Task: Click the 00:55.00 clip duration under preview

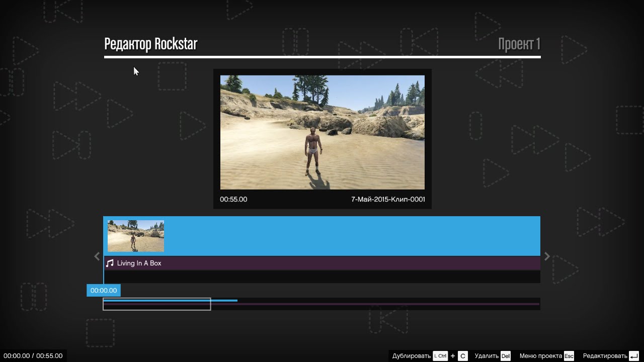Action: tap(233, 199)
